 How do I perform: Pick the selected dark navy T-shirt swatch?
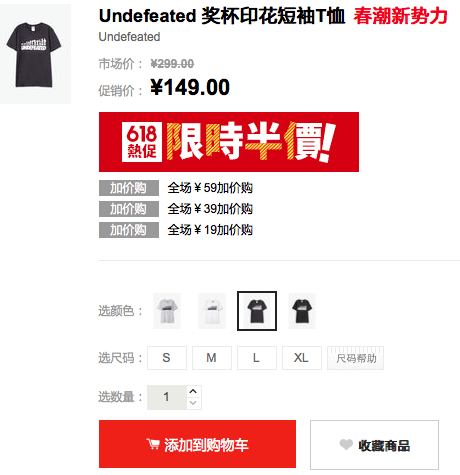point(257,311)
